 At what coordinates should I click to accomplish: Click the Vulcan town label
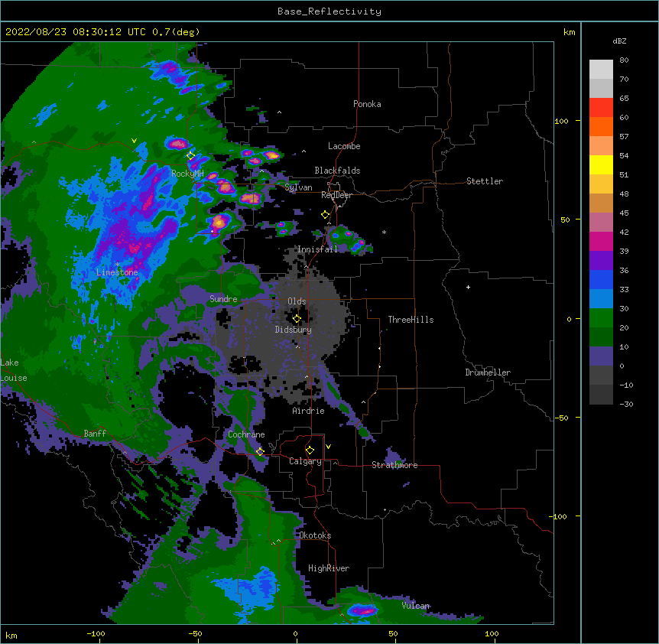pyautogui.click(x=416, y=606)
